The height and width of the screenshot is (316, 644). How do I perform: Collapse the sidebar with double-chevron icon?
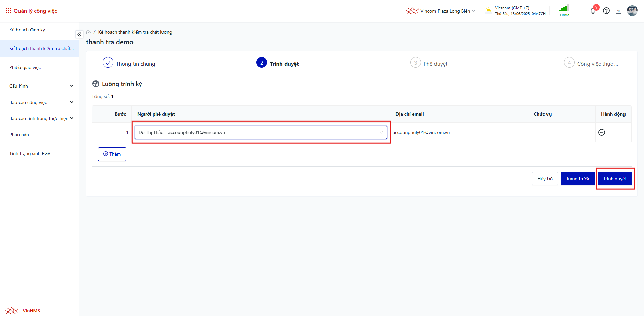point(79,34)
